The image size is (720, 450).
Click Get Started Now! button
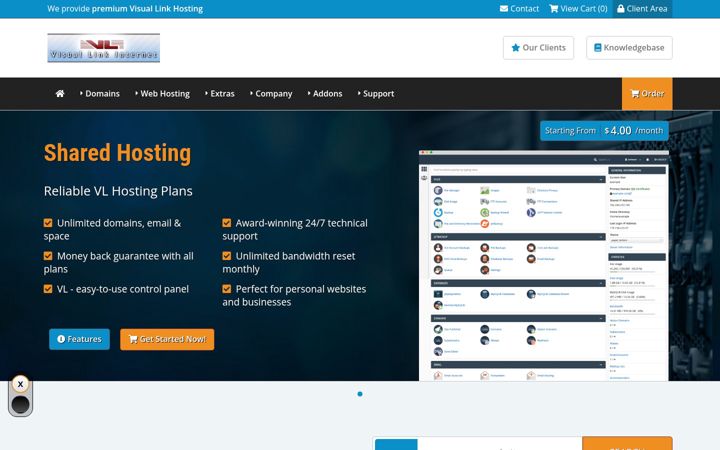tap(167, 339)
